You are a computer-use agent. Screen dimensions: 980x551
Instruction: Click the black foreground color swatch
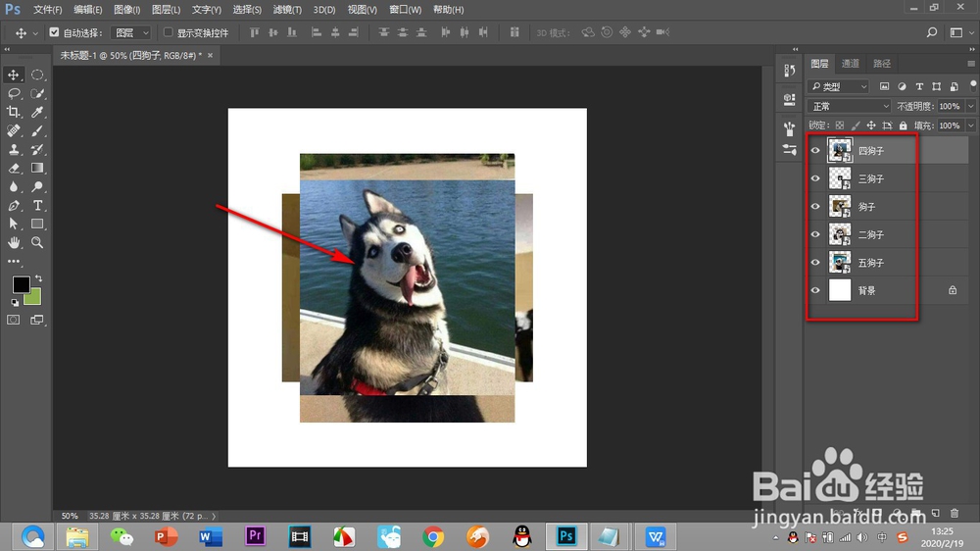click(20, 284)
